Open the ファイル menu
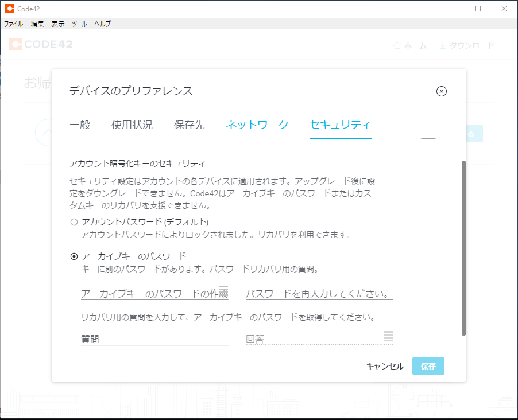The width and height of the screenshot is (518, 420). [x=13, y=24]
